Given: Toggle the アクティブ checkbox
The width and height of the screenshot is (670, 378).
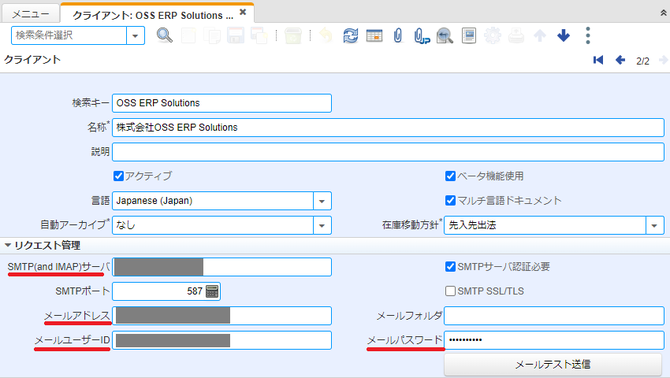Looking at the screenshot, I should point(118,176).
